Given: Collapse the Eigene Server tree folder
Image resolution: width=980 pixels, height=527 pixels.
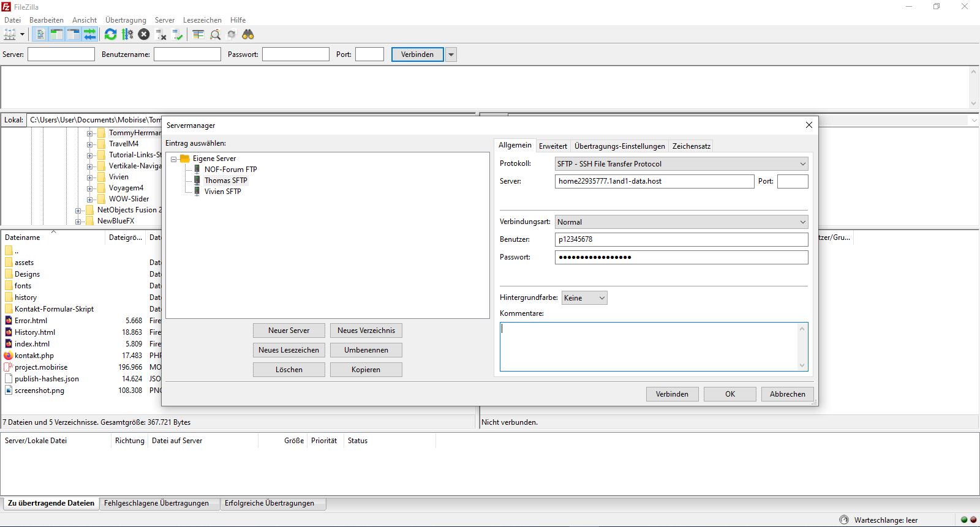Looking at the screenshot, I should click(174, 159).
